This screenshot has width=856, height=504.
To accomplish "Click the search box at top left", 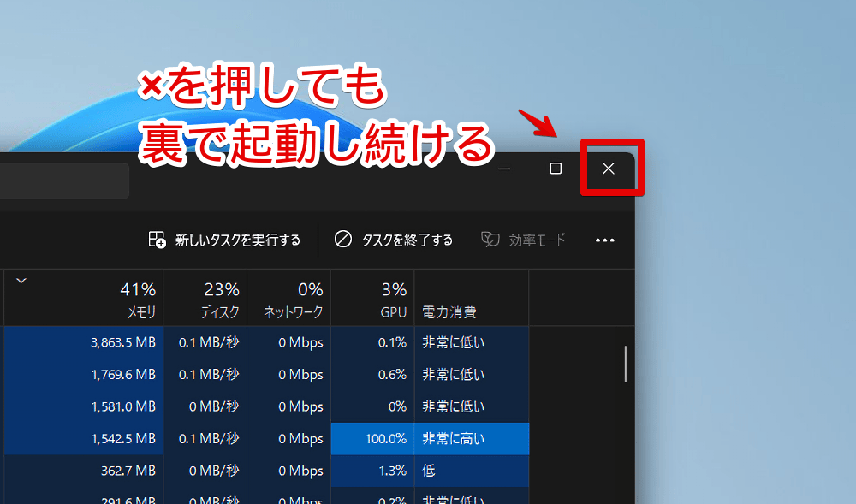I will click(64, 180).
